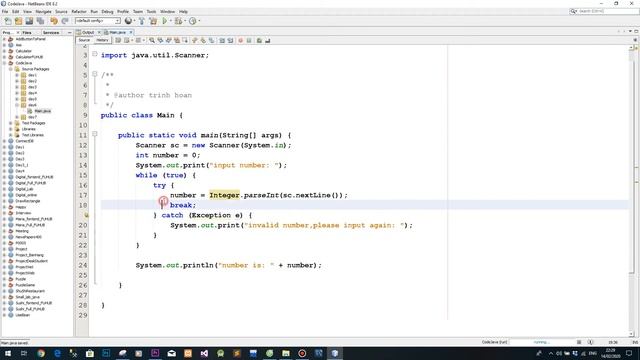Click the Build Project hammer icon
640x360 pixels.
(142, 21)
